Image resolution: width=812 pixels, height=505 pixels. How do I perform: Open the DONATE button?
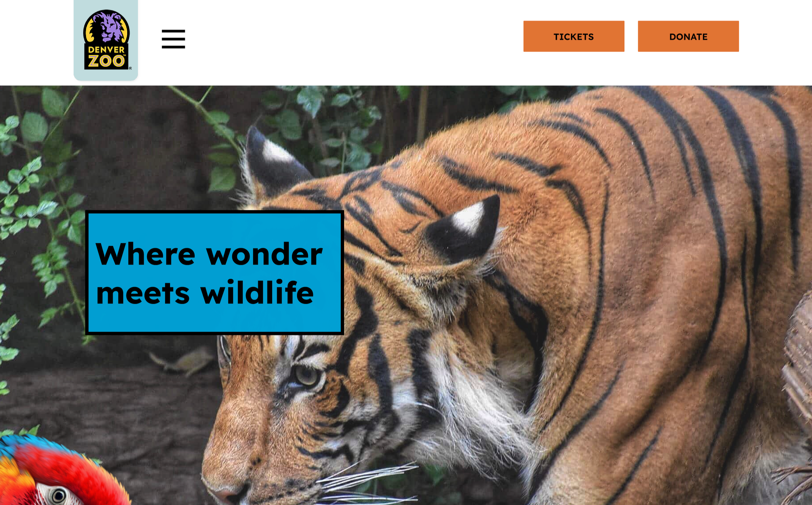(x=688, y=36)
